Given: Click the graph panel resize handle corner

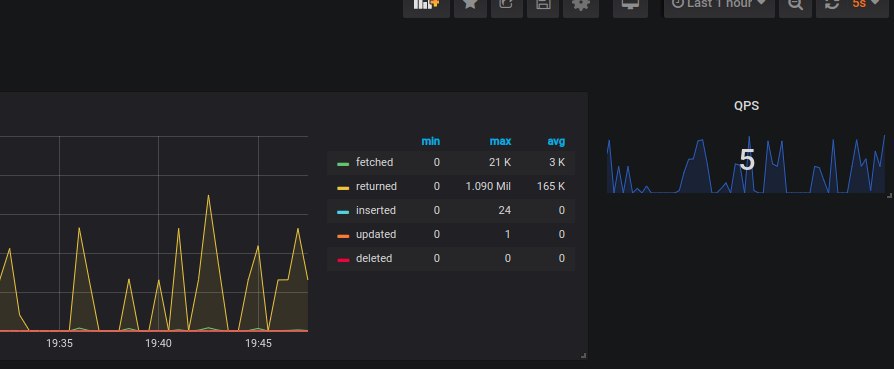Looking at the screenshot, I should click(583, 355).
